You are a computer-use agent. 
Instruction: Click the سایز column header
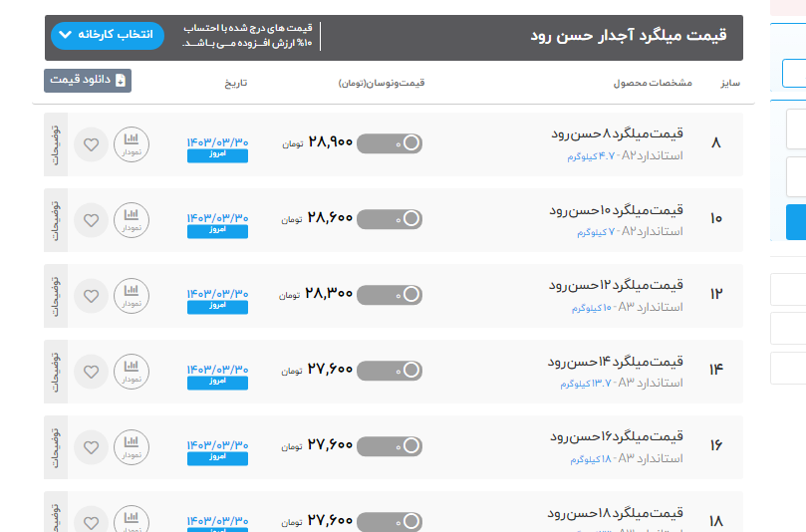tap(730, 82)
